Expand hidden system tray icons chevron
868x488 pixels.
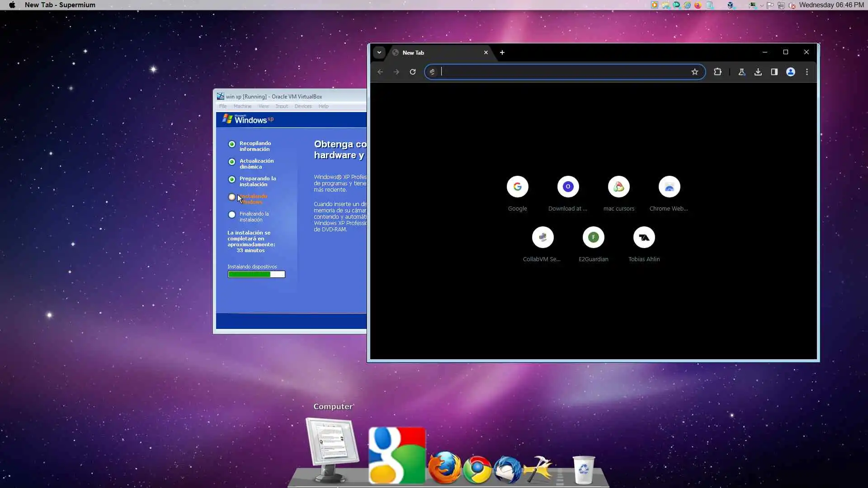tap(762, 5)
